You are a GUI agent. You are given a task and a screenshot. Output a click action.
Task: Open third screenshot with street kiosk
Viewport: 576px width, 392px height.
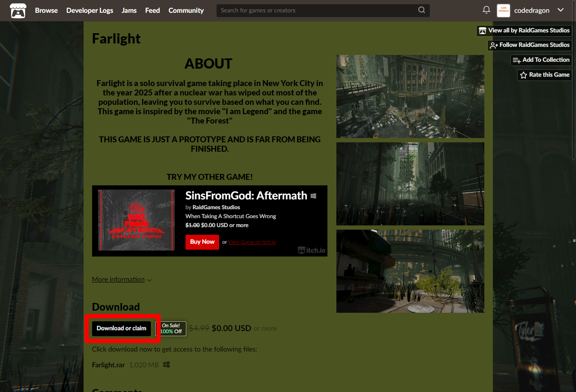410,271
